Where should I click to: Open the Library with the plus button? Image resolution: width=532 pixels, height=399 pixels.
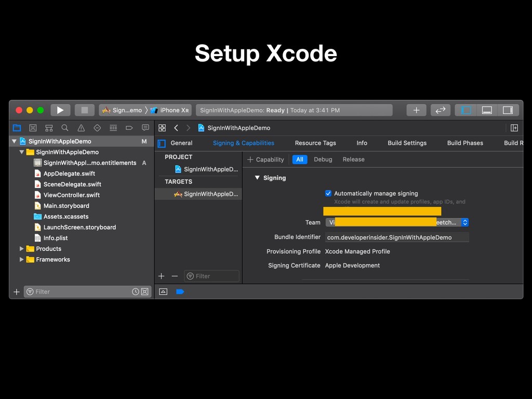point(416,110)
